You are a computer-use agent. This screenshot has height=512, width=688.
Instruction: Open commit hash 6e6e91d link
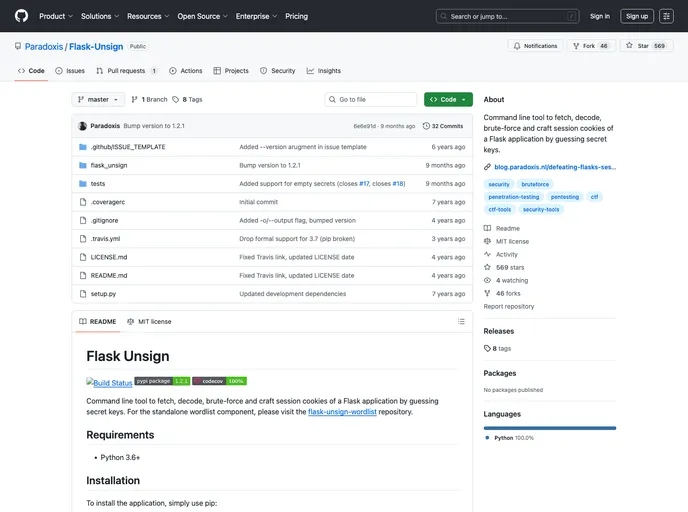tap(365, 126)
